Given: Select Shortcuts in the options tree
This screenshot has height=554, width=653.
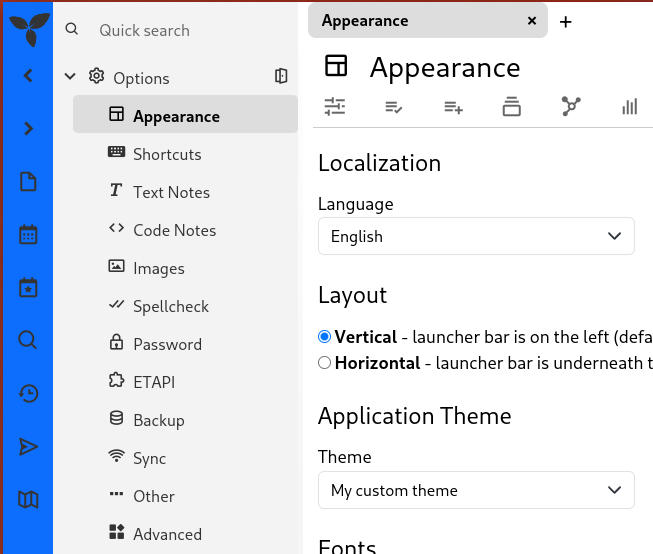Looking at the screenshot, I should (x=167, y=154).
